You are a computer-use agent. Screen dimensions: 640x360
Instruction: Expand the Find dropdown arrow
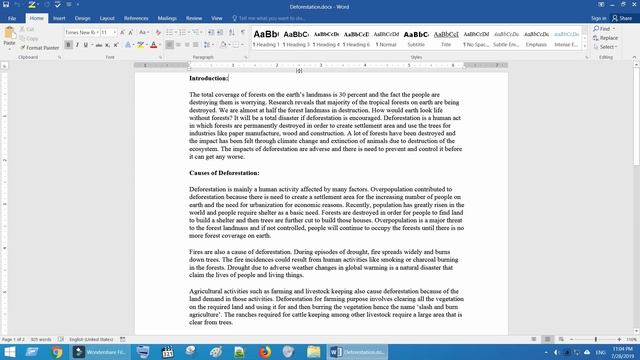point(613,29)
